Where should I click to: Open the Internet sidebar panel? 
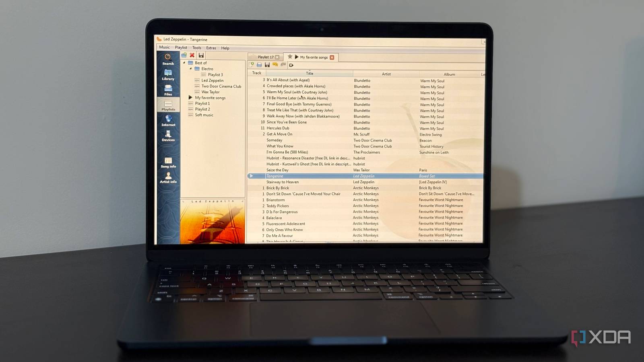(x=168, y=121)
